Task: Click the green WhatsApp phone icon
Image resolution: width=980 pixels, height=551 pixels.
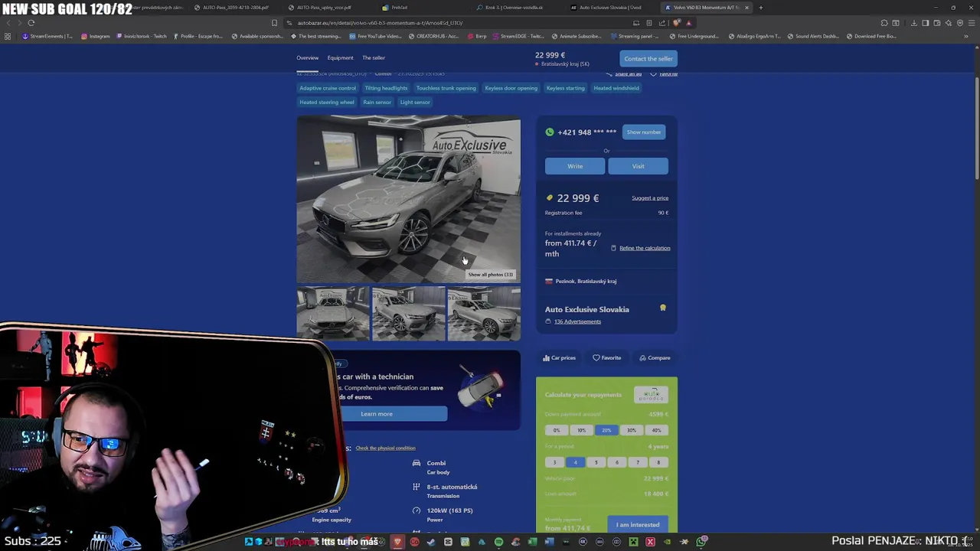Action: click(x=549, y=132)
